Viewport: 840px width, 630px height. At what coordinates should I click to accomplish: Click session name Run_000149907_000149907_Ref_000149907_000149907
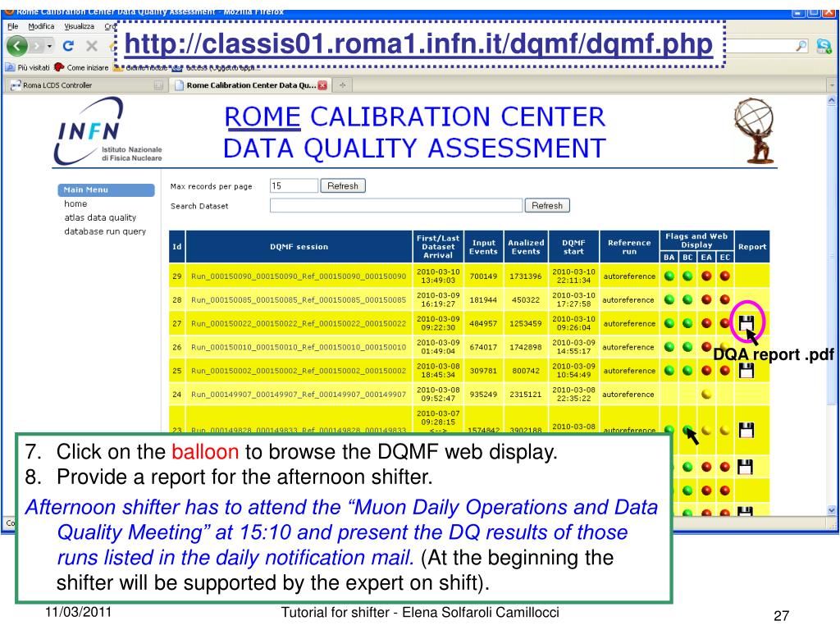pyautogui.click(x=299, y=395)
